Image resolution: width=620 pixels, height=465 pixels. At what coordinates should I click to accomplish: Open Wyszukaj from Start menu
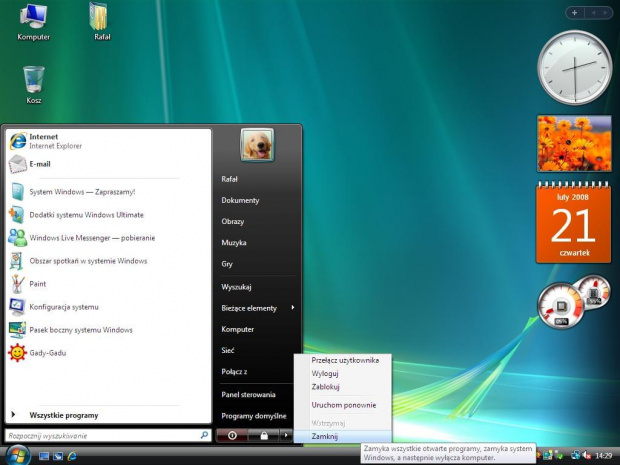(x=236, y=287)
